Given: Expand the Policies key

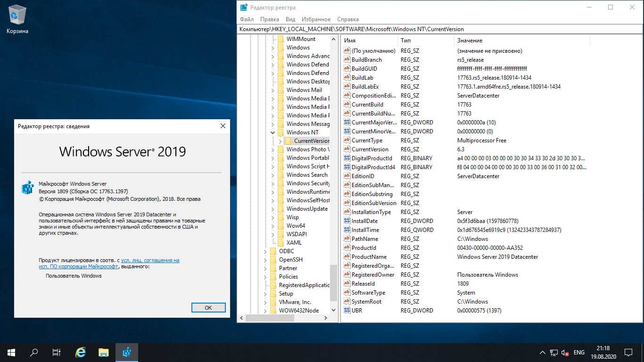Looking at the screenshot, I should click(265, 277).
